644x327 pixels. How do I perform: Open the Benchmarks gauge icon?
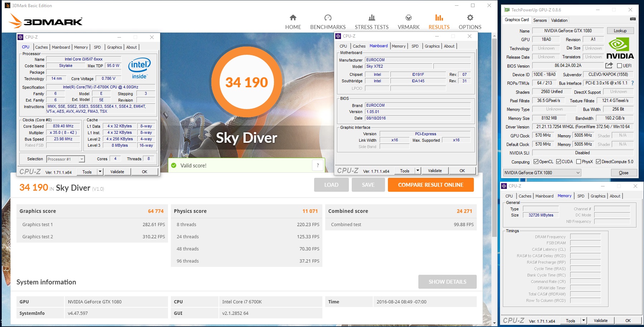pyautogui.click(x=328, y=18)
